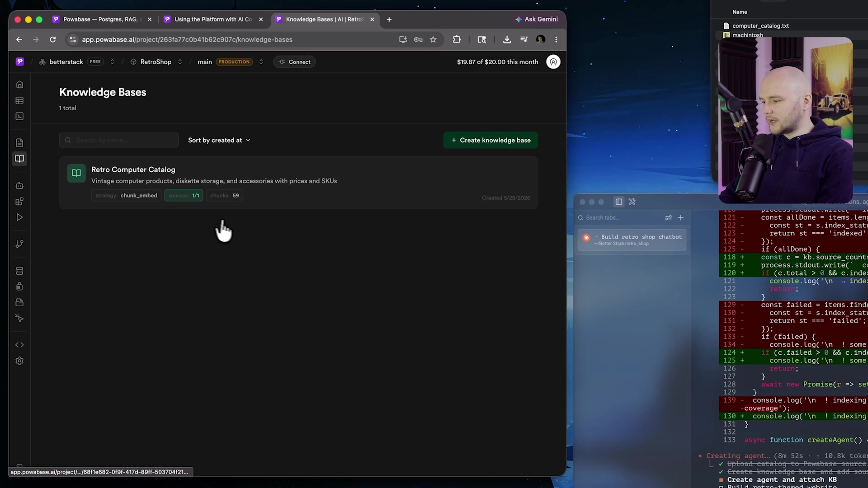Switch to Using the Platform with AI tab
868x488 pixels.
[213, 19]
